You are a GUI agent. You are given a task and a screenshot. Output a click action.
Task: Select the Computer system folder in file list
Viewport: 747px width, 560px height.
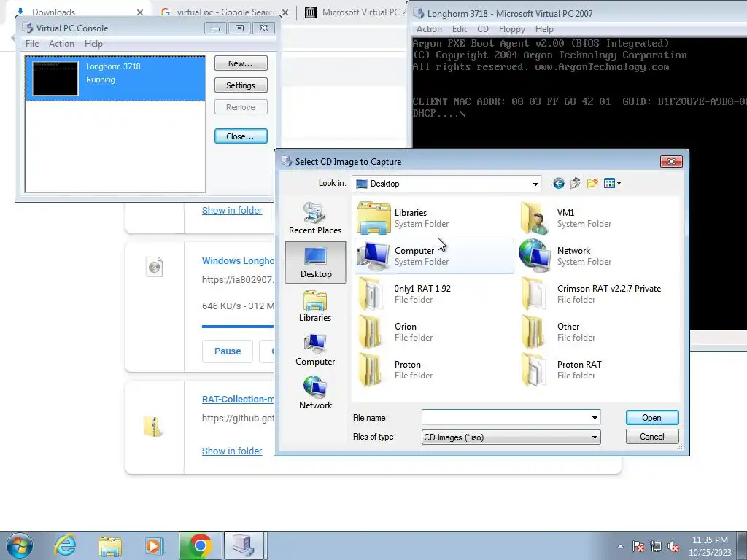pos(433,256)
